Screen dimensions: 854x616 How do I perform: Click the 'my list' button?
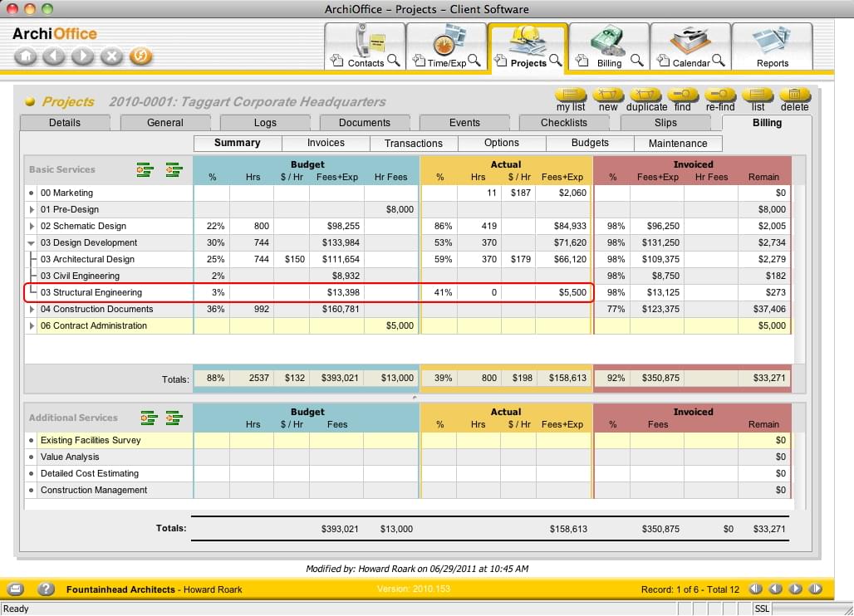pos(571,100)
